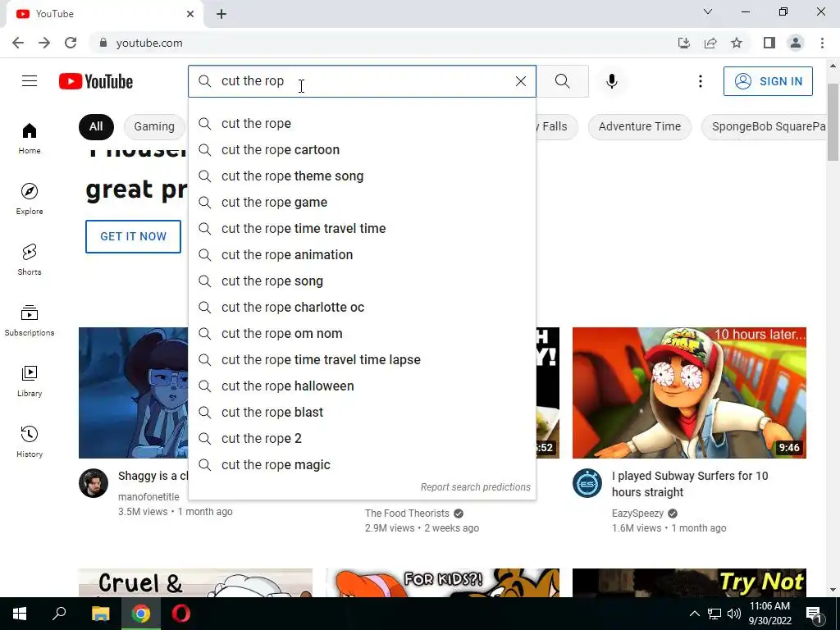Viewport: 840px width, 630px height.
Task: Select suggestion "cut the rope game"
Action: coord(362,202)
